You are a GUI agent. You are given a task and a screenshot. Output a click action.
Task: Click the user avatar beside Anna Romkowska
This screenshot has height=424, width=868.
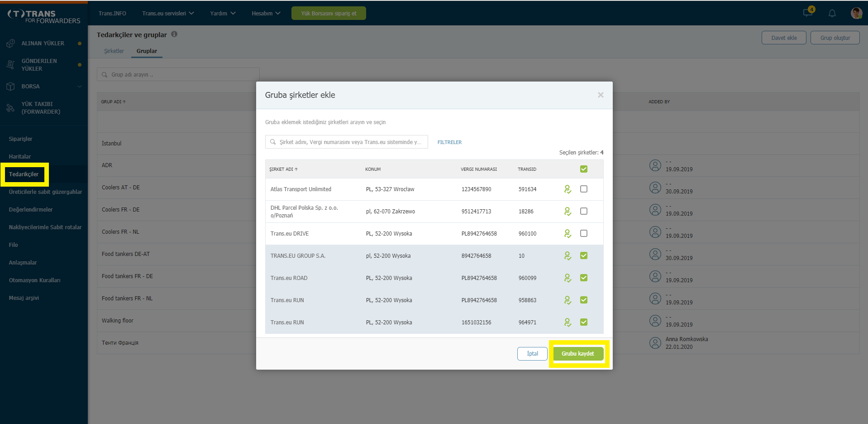click(655, 343)
